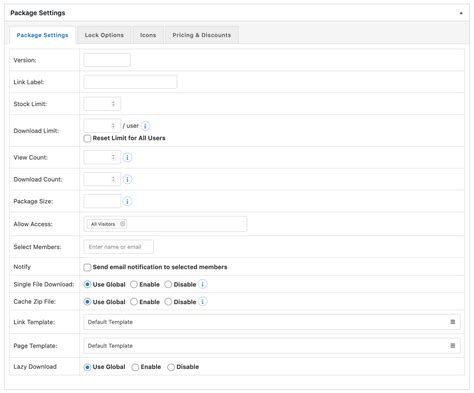Switch to the Lock Options tab
474x393 pixels.
click(x=104, y=35)
